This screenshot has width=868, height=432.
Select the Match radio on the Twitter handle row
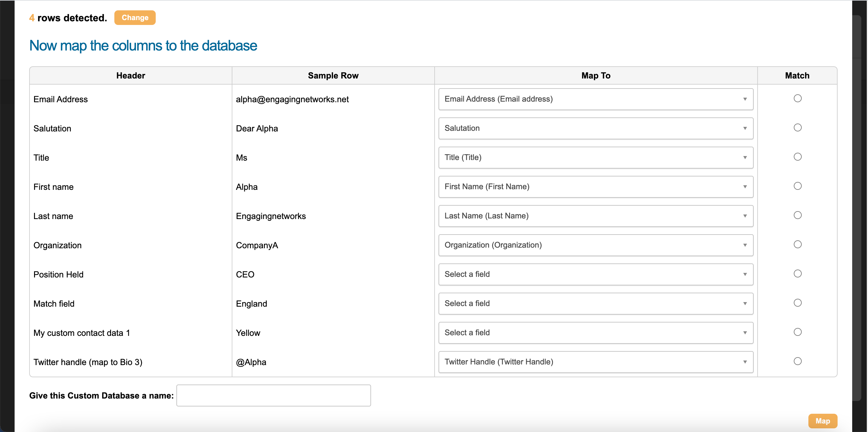(x=797, y=361)
